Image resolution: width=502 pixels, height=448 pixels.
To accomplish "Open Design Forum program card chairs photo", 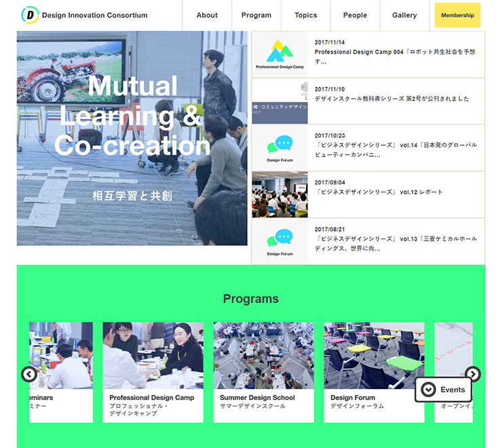I will coord(374,356).
